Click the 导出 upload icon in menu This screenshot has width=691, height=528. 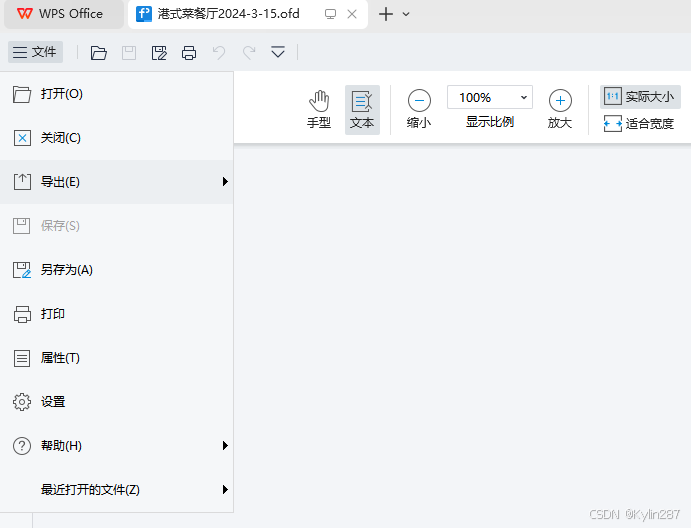pyautogui.click(x=22, y=182)
